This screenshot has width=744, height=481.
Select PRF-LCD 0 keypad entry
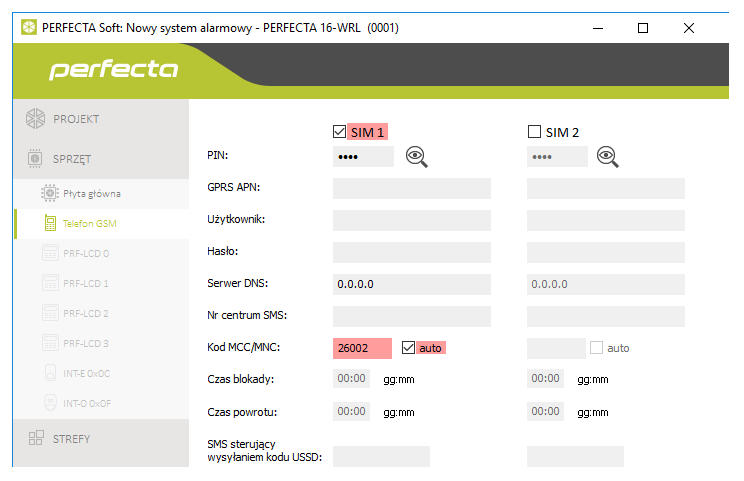[101, 253]
